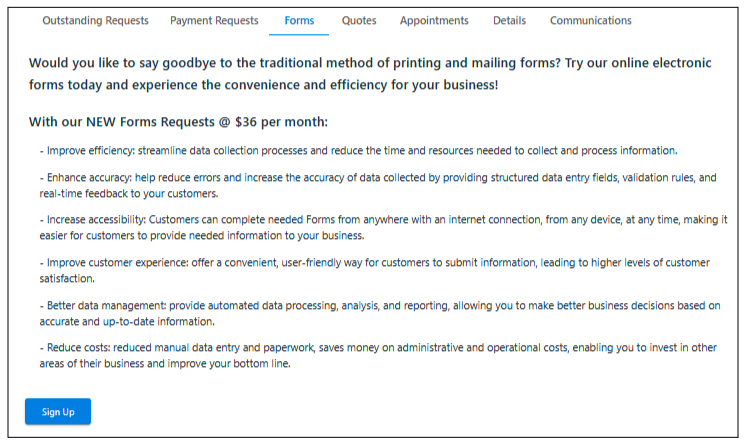Switch to the Payment Requests tab

click(x=214, y=21)
